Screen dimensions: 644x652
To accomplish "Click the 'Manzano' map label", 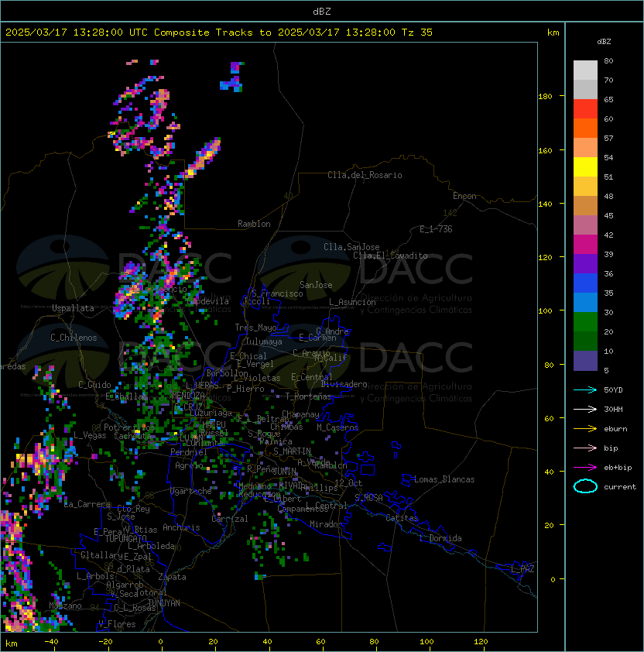I will 65,606.
